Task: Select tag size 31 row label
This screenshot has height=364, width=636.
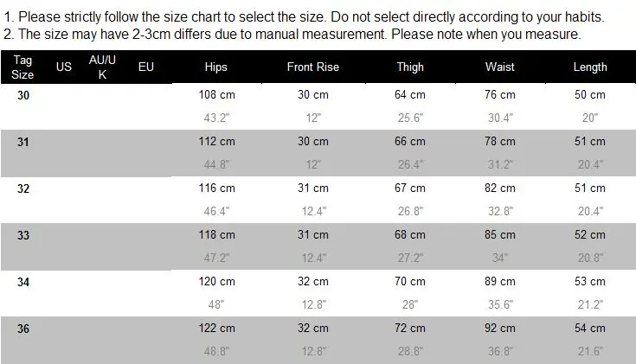Action: click(23, 141)
